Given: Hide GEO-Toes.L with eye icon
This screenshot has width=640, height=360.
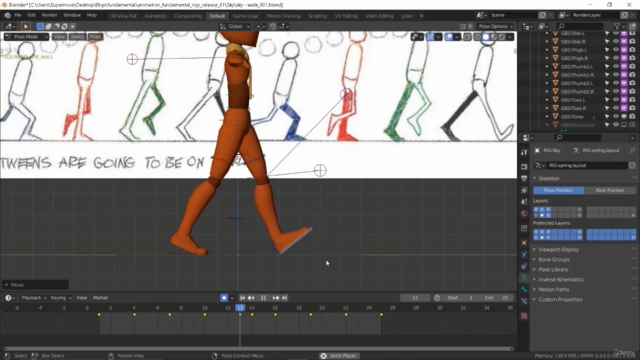Looking at the screenshot, I should [616, 100].
